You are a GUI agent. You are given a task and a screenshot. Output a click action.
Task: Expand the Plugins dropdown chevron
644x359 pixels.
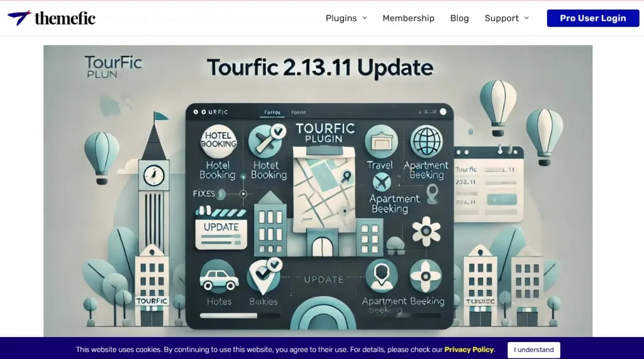point(365,18)
